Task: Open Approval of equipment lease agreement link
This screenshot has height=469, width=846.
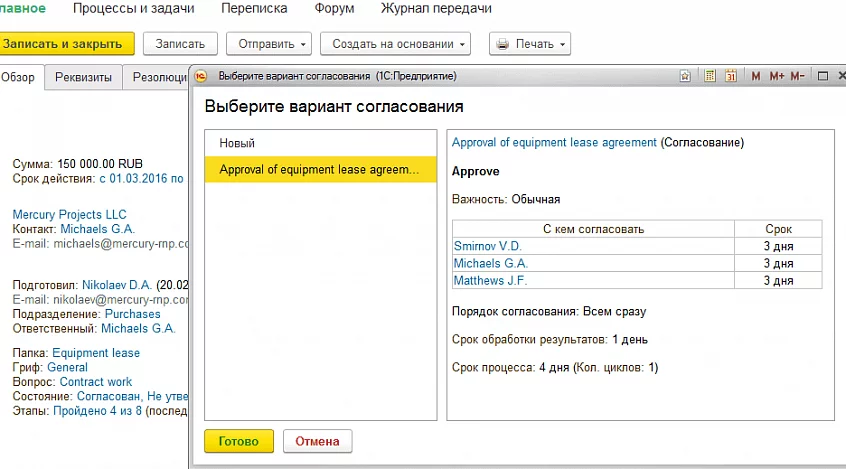Action: point(554,142)
